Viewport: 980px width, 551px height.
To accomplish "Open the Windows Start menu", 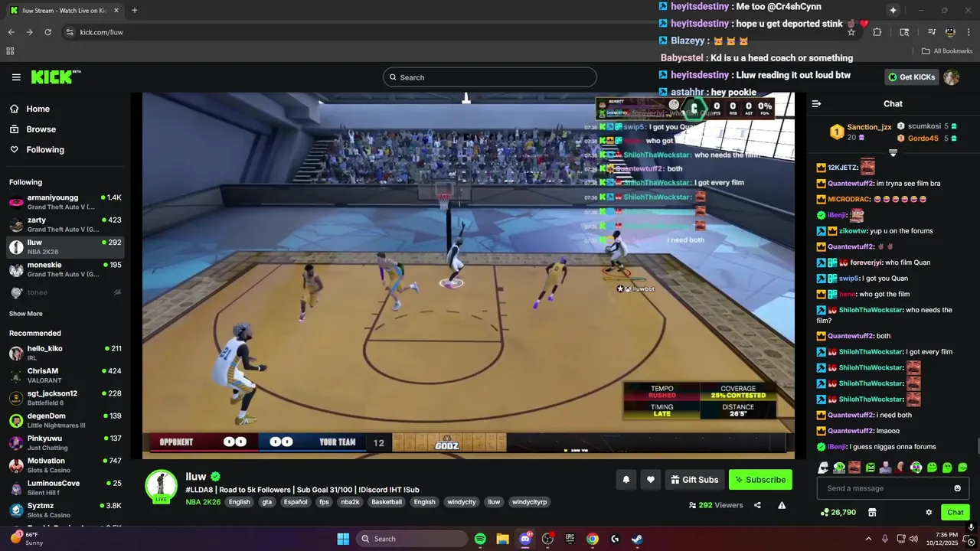I will point(343,539).
